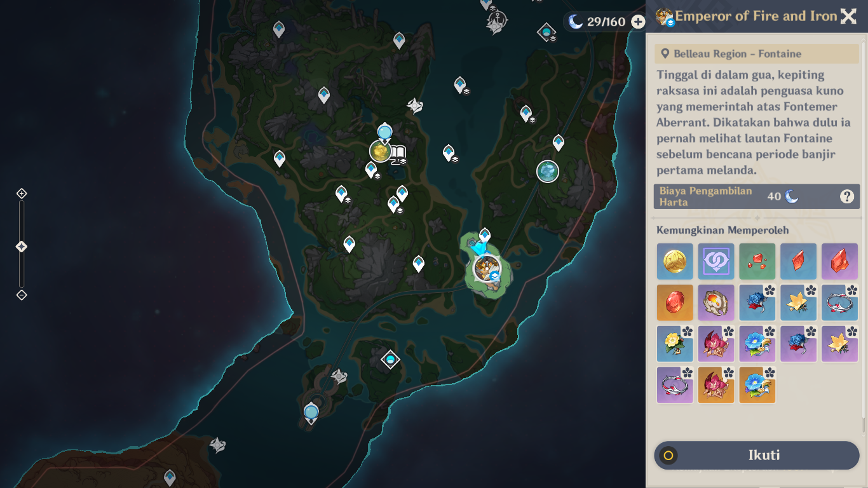Viewport: 868px width, 488px height.
Task: Select the Emperor of Fire and Iron boss marker
Action: 487,268
